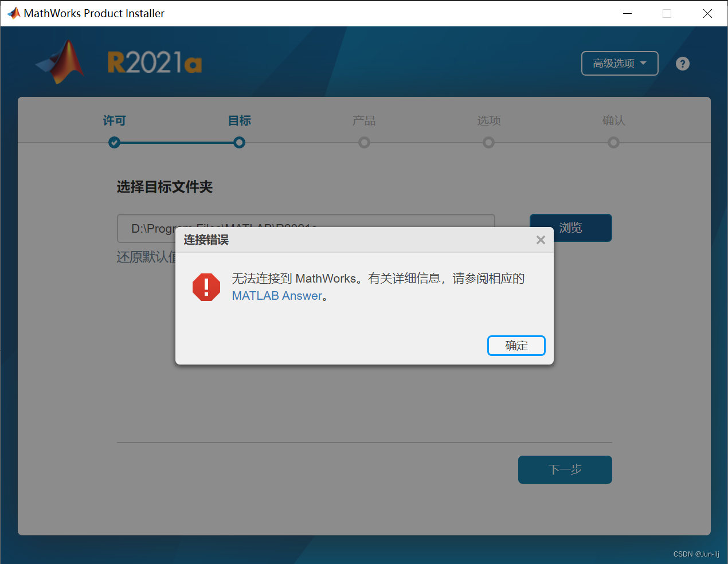Image resolution: width=728 pixels, height=564 pixels.
Task: Click the 确认 step circle marker
Action: (x=613, y=142)
